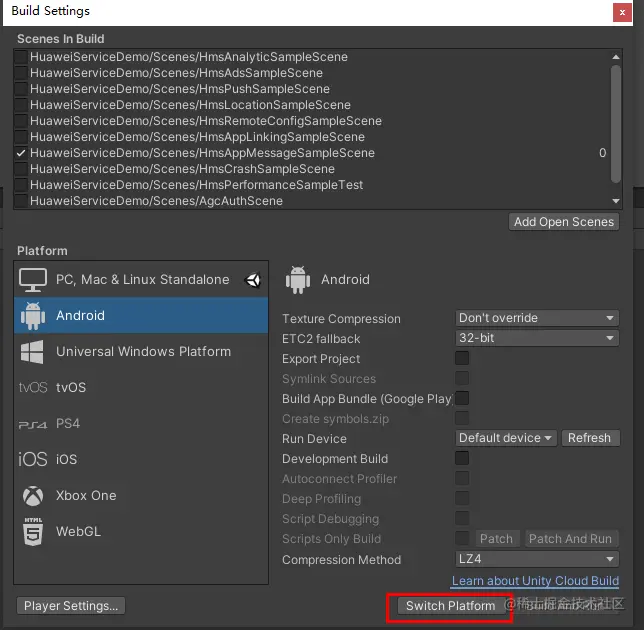Enable HmsAdsSampleScene checkbox
Viewport: 644px width, 630px height.
[x=21, y=73]
